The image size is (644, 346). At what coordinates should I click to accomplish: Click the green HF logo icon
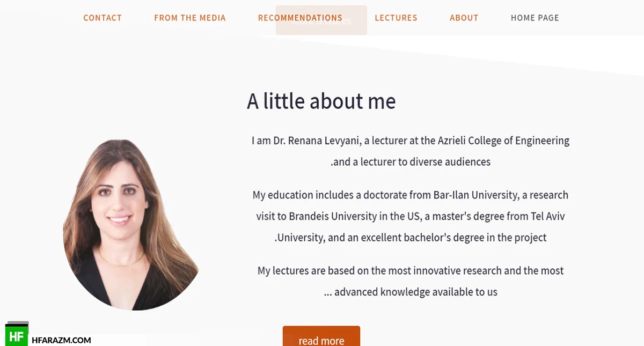coord(17,335)
